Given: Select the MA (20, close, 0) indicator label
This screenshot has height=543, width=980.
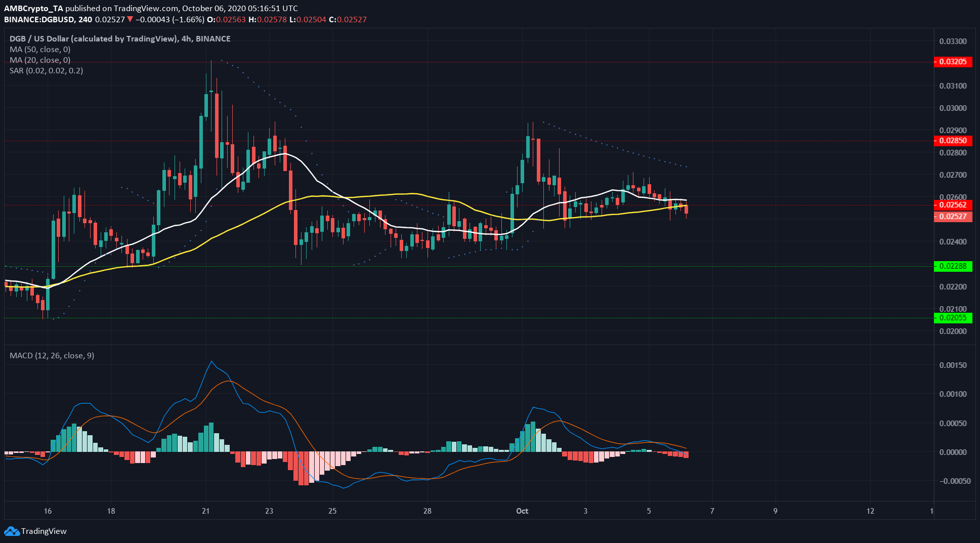Looking at the screenshot, I should pyautogui.click(x=40, y=60).
